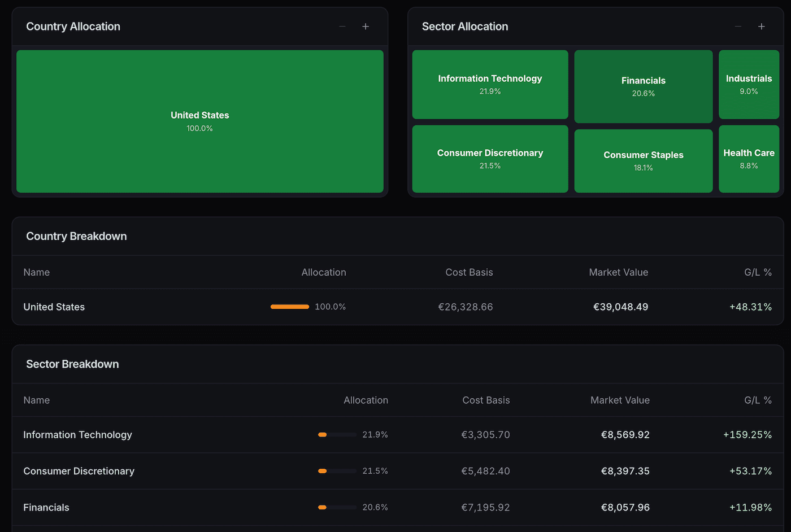Click the +11.98% gain value
This screenshot has height=532, width=791.
(x=750, y=507)
